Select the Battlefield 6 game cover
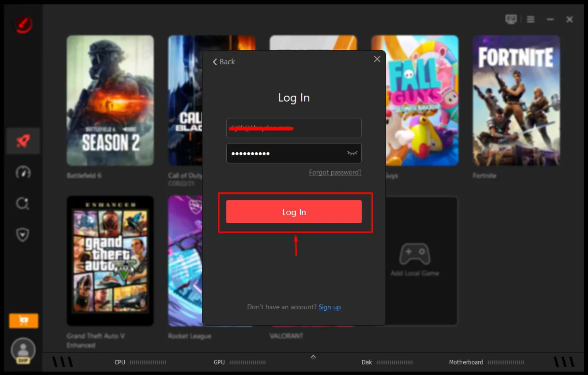The height and width of the screenshot is (375, 588). [110, 101]
